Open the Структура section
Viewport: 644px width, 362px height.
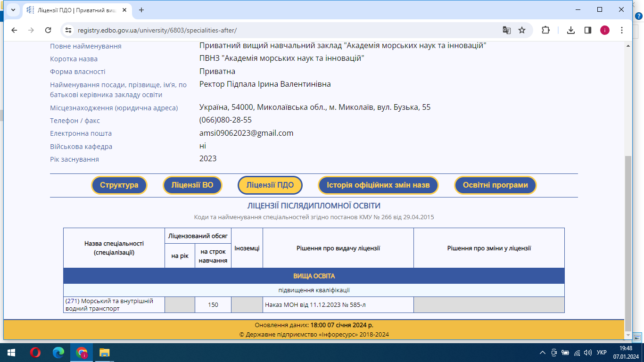[x=119, y=185]
